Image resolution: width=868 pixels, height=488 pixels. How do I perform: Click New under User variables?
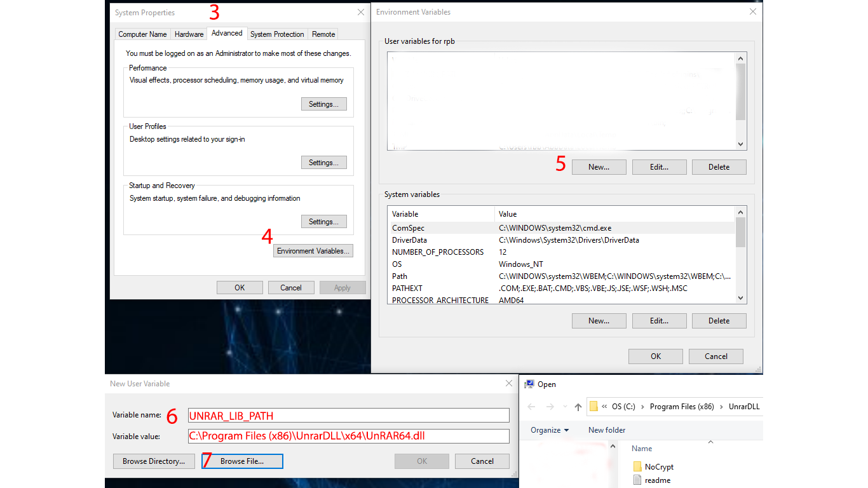[599, 167]
